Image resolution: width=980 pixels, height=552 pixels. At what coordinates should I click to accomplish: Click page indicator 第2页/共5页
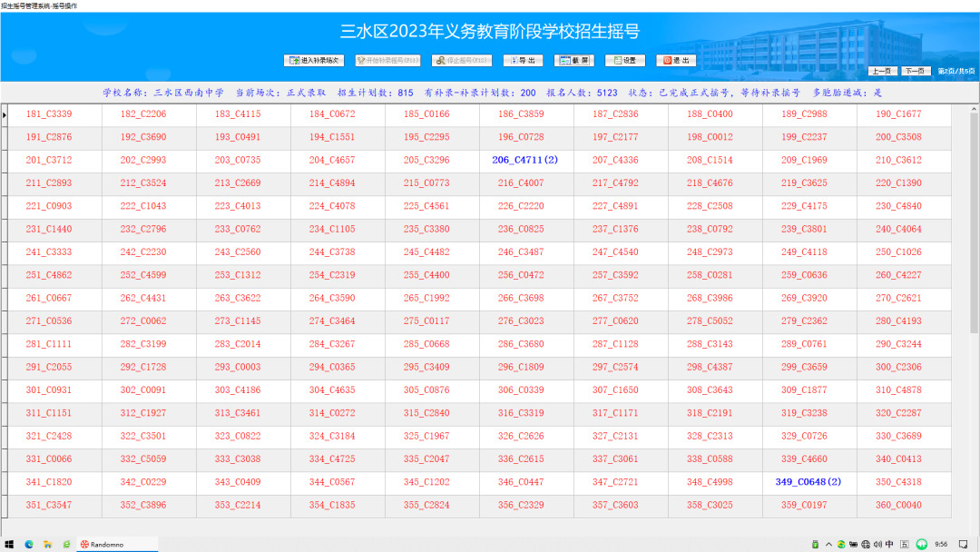(955, 71)
